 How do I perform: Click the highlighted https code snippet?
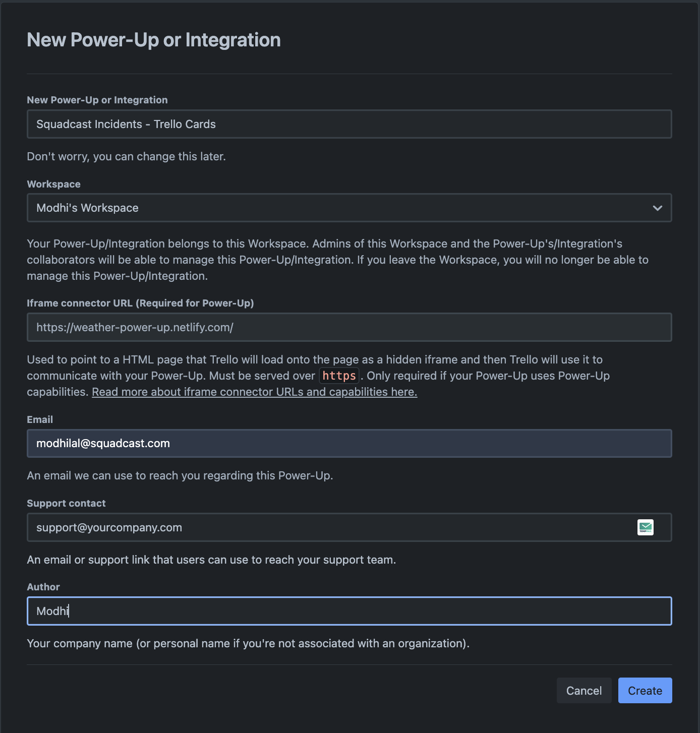339,376
